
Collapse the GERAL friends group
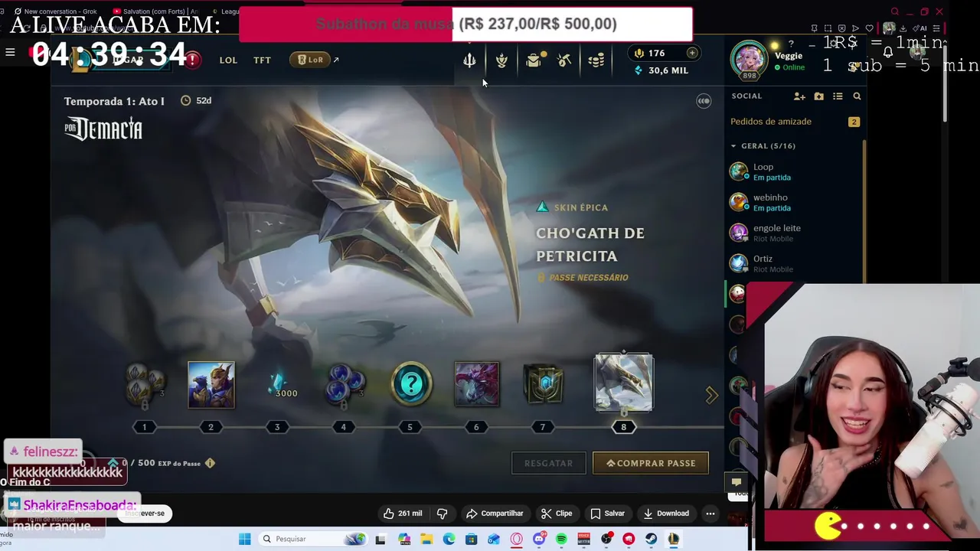pos(733,145)
